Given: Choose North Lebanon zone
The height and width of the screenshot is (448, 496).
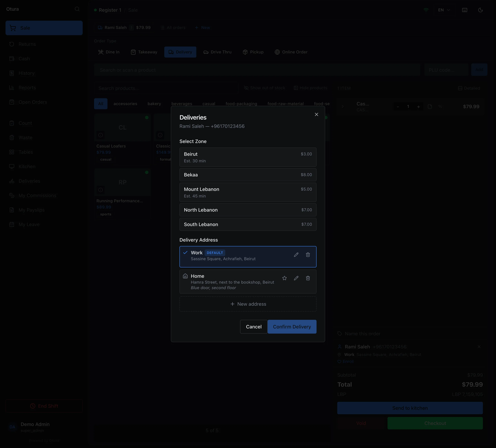Looking at the screenshot, I should pos(248,210).
